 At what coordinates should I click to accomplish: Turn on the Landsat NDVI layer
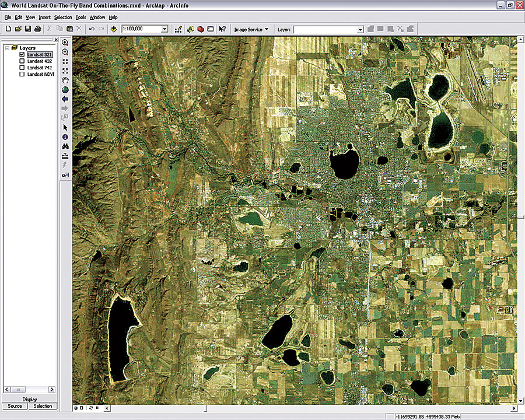point(22,75)
